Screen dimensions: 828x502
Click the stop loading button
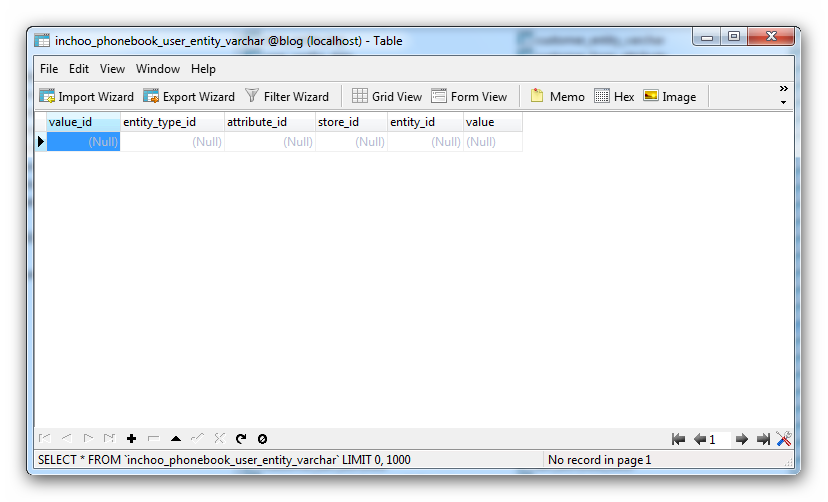coord(262,439)
